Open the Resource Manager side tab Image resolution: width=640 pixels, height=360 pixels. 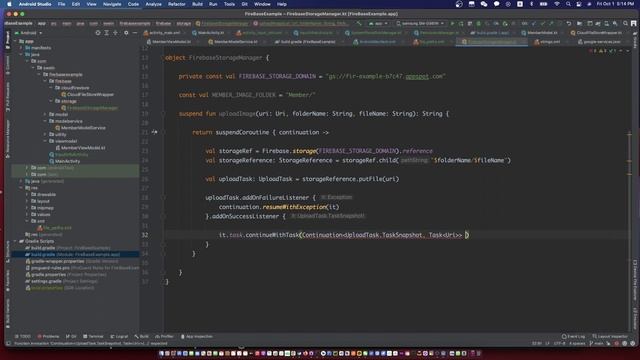click(8, 139)
